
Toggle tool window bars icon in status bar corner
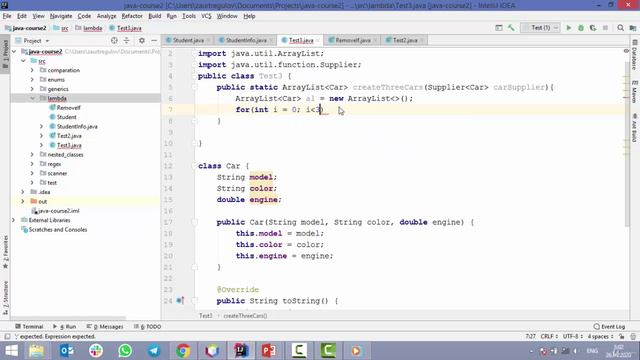point(7,337)
